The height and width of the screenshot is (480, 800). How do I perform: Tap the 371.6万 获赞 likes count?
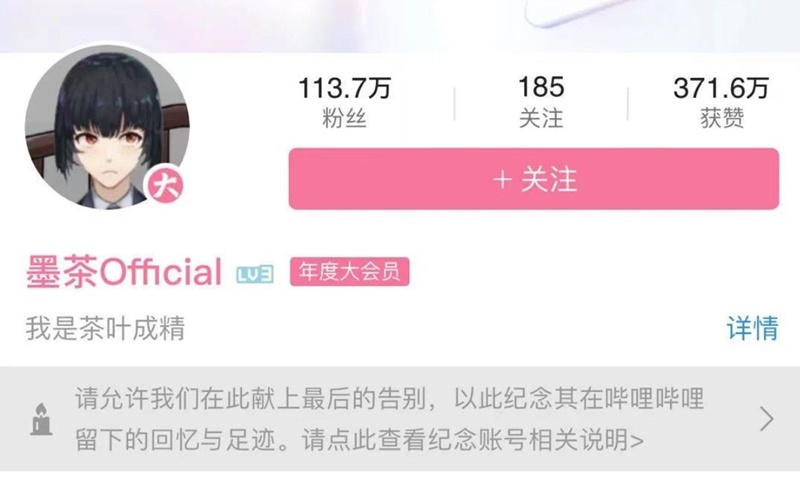tap(721, 102)
